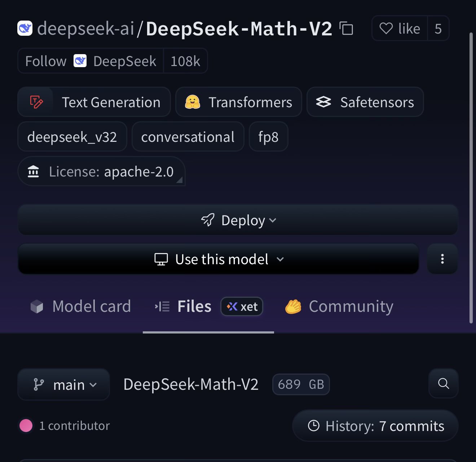The width and height of the screenshot is (476, 462).
Task: Click the clock icon beside History
Action: click(313, 426)
